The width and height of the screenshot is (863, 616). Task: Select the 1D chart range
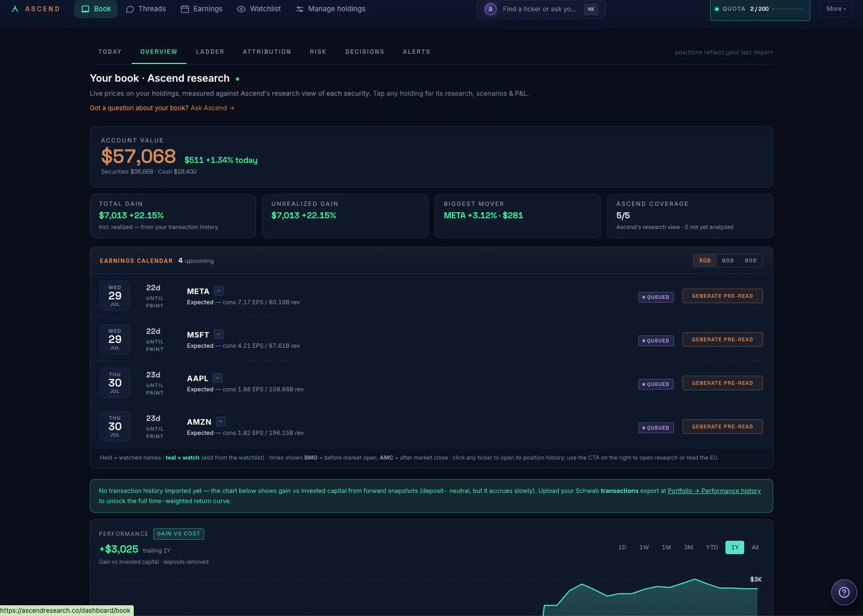tap(622, 547)
